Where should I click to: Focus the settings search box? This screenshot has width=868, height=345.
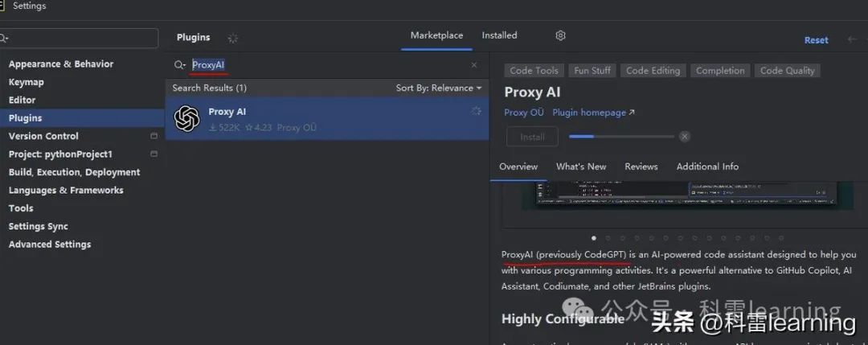[x=79, y=39]
